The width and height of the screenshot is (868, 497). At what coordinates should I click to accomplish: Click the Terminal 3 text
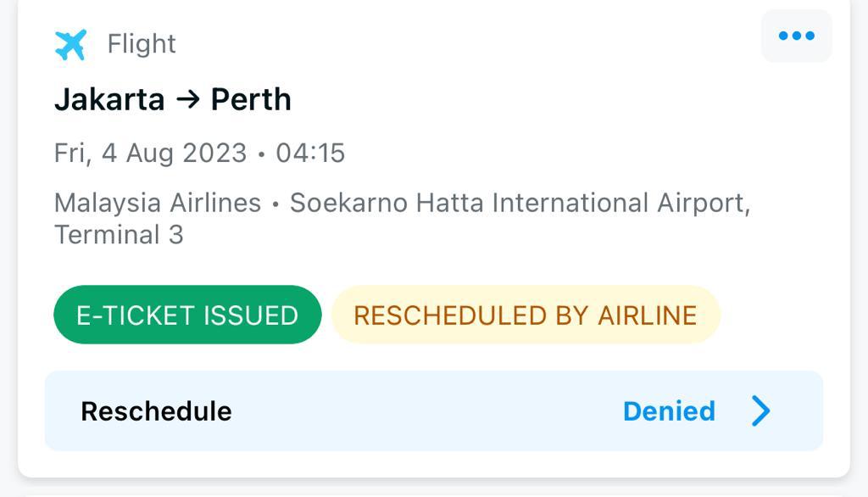coord(119,235)
